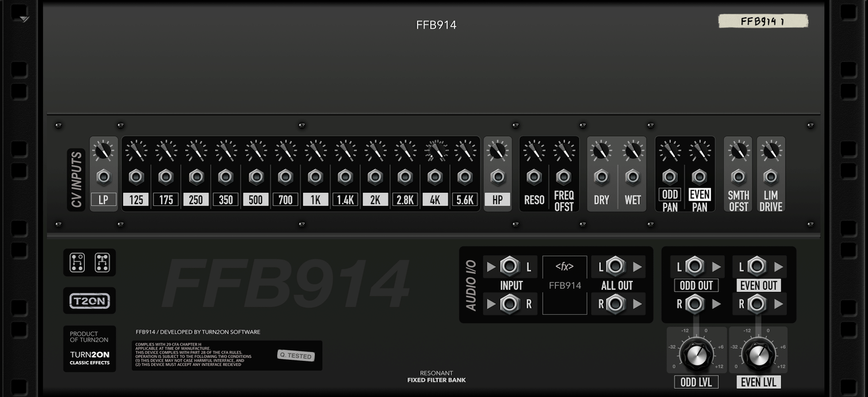
Task: Click the Resonant Fixed Filter Bank caption
Action: click(x=436, y=376)
